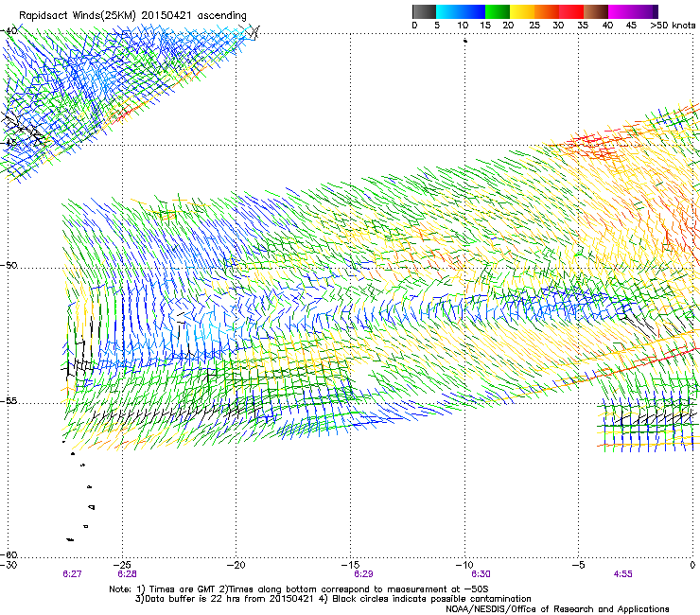Viewport: 700px width, 615px height.
Task: Click the '-50' latitude label on left axis
Action: (9, 265)
